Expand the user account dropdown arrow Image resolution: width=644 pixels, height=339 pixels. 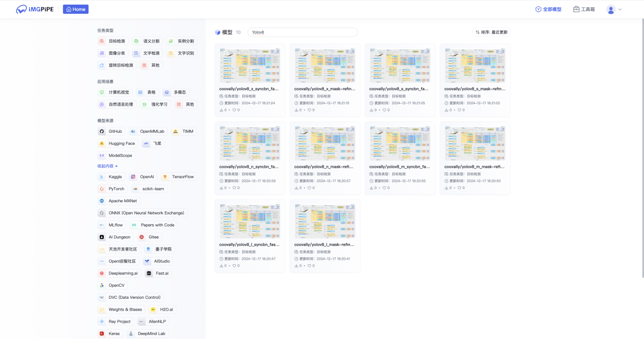click(x=620, y=9)
